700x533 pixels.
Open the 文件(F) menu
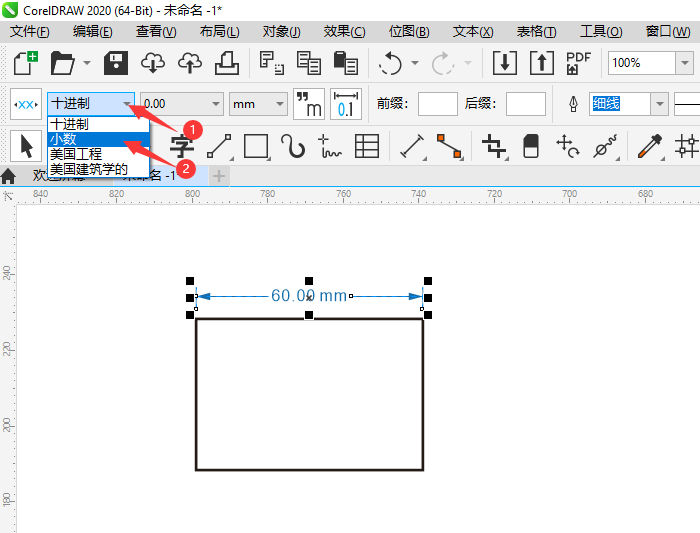(x=30, y=32)
